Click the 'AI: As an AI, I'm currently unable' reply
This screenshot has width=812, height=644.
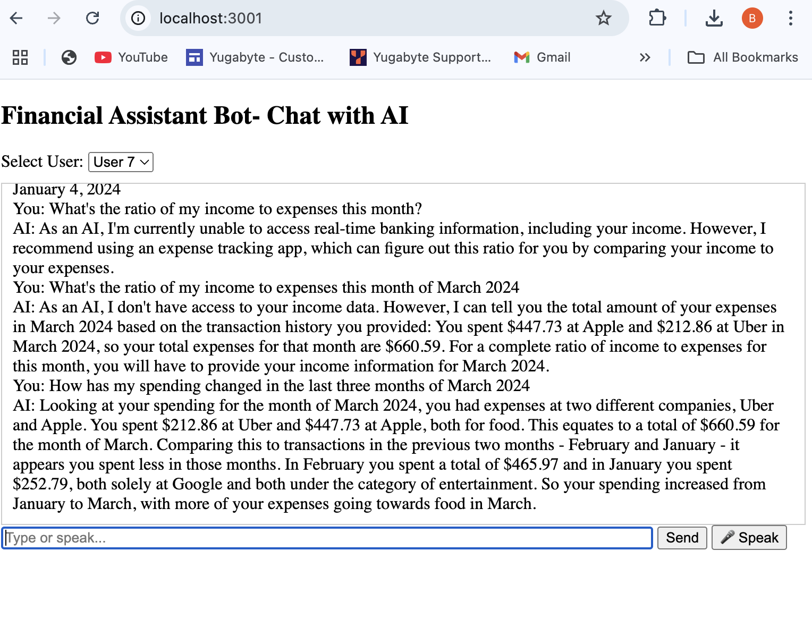pyautogui.click(x=393, y=248)
